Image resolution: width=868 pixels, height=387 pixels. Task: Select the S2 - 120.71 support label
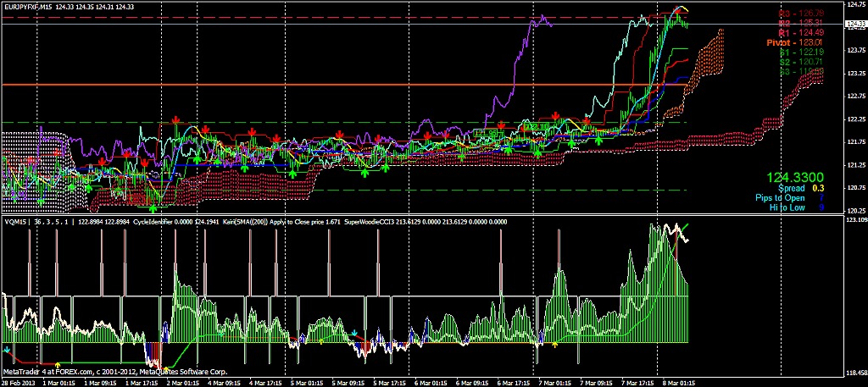[800, 62]
